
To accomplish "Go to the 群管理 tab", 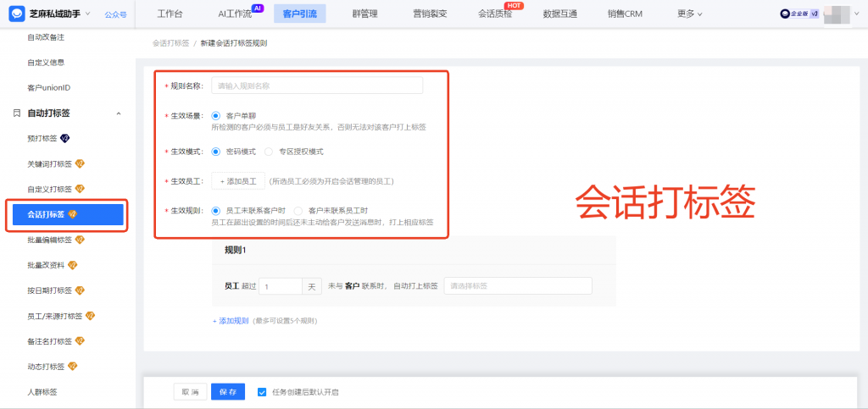I will pos(364,14).
